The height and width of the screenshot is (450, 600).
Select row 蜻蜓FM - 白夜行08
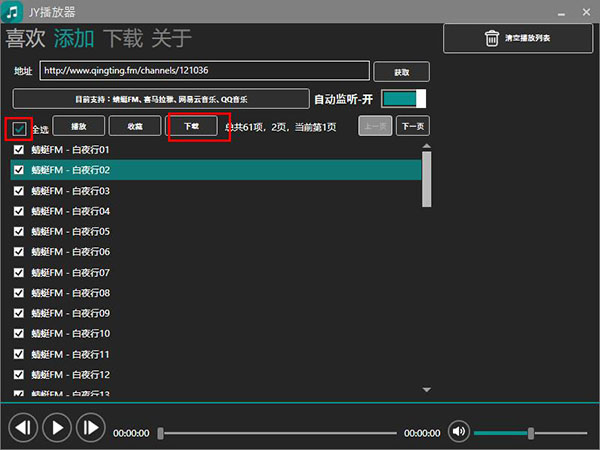click(x=216, y=293)
